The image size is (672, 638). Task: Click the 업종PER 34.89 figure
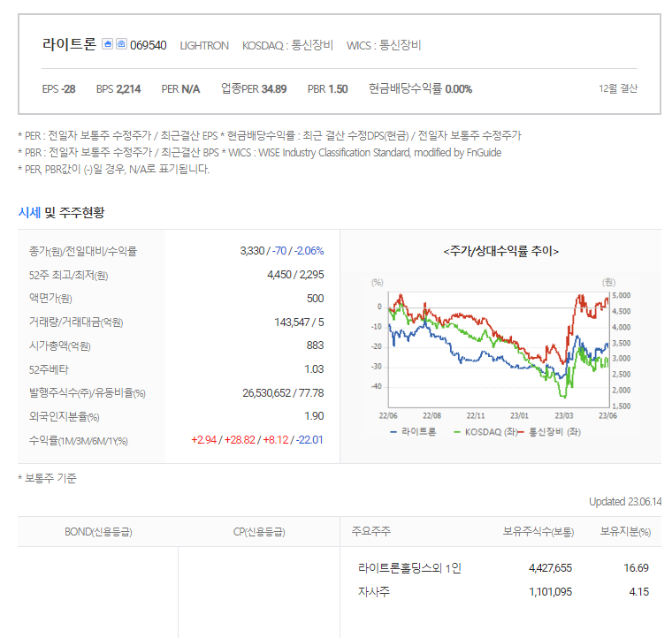pyautogui.click(x=254, y=88)
